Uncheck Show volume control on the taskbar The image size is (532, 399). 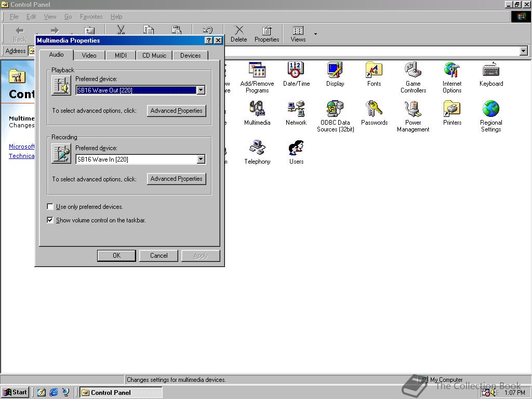50,220
